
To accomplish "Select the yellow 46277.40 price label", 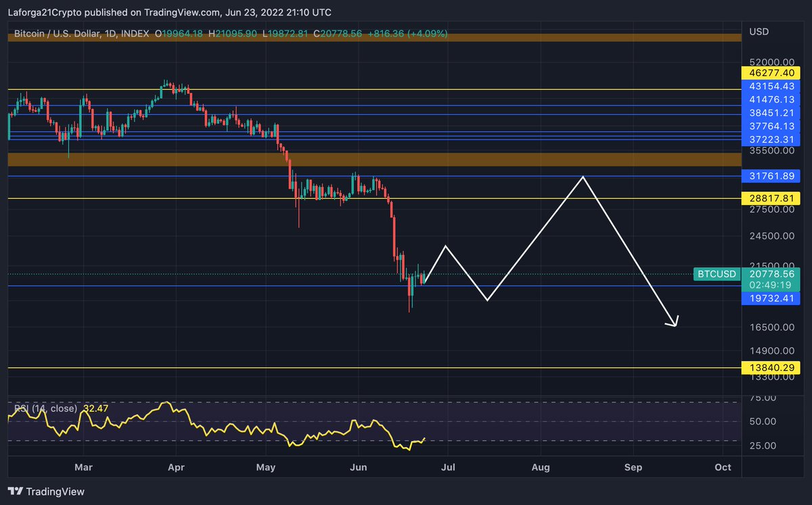I will pos(771,72).
